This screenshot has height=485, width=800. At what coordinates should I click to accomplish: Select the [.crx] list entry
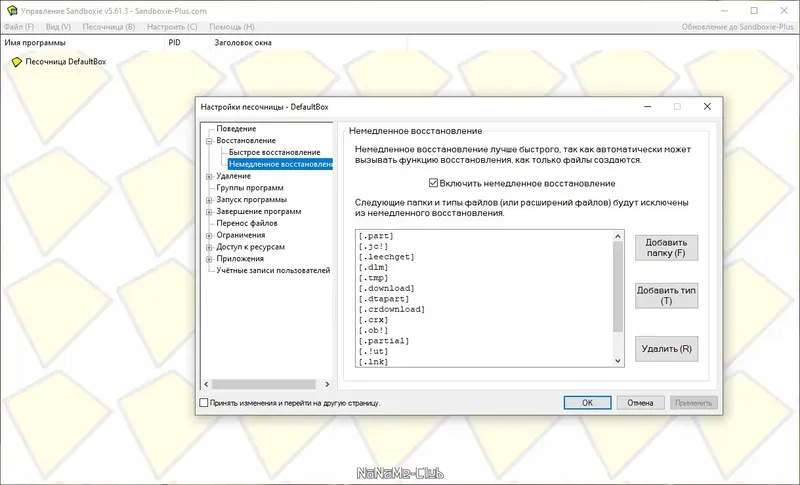[x=373, y=320]
